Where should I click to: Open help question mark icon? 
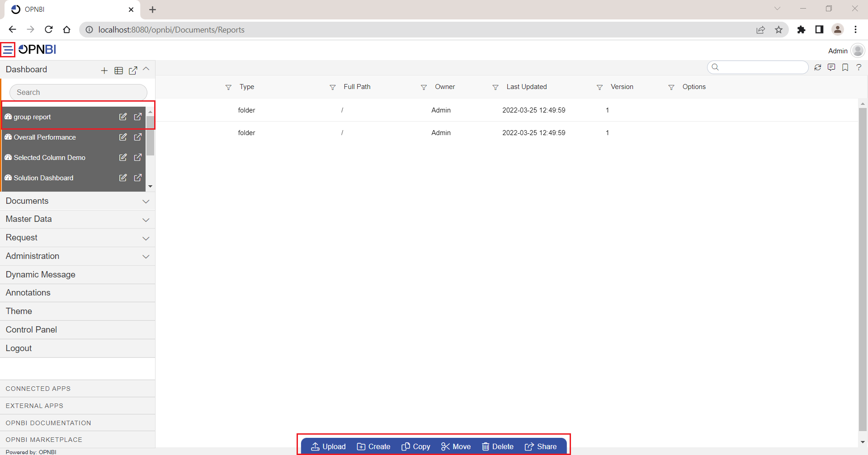pos(859,67)
